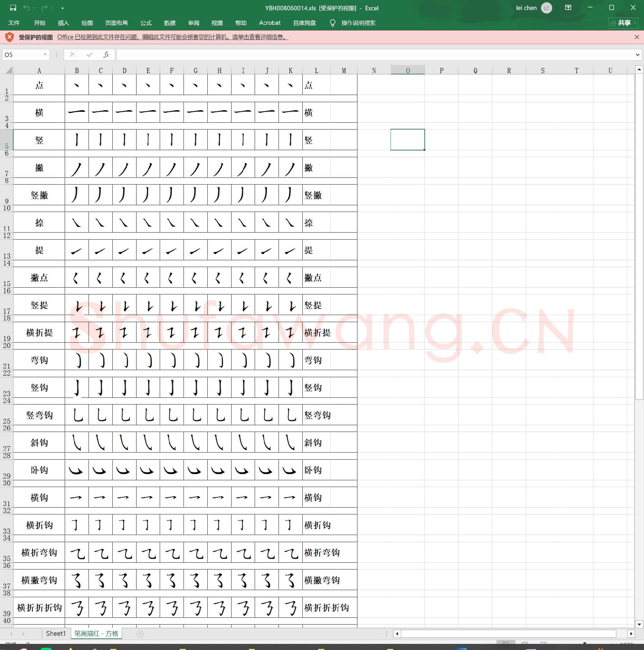644x650 pixels.
Task: Click the ribbon display options icon
Action: [x=568, y=8]
